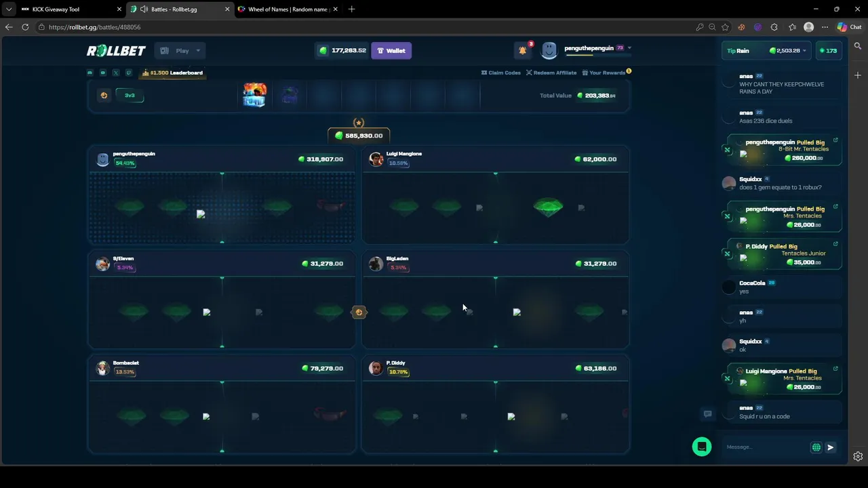Screen dimensions: 868x488
Task: Click the CocaCola 'yes' chat message
Action: pos(781,287)
